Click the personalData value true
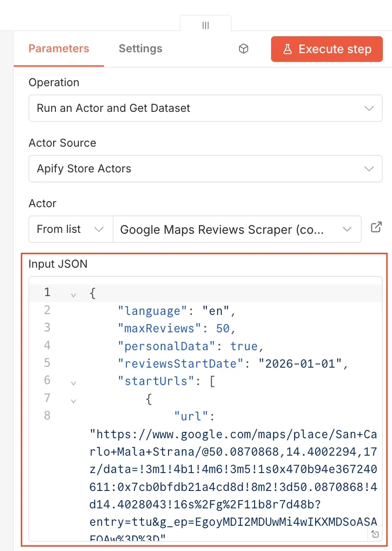 [244, 346]
